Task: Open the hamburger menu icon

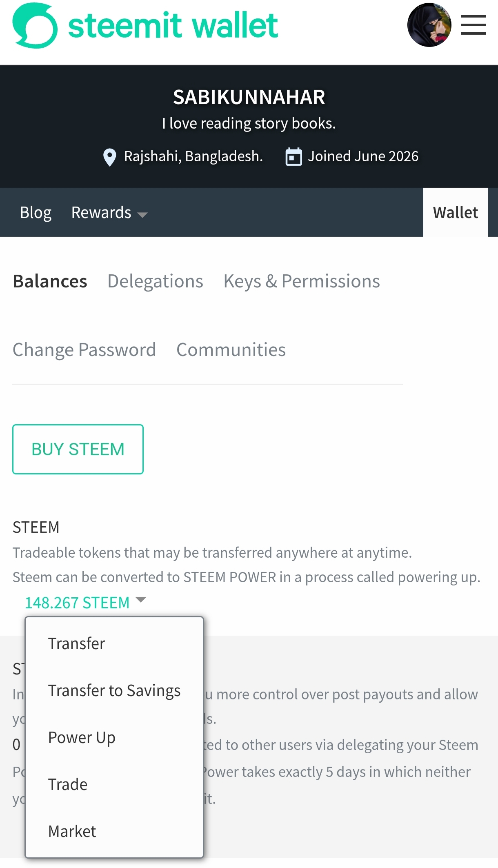Action: click(x=473, y=25)
